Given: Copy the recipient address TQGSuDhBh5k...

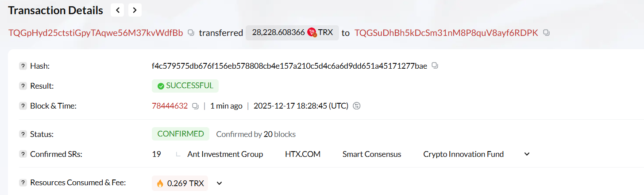Looking at the screenshot, I should coord(546,33).
